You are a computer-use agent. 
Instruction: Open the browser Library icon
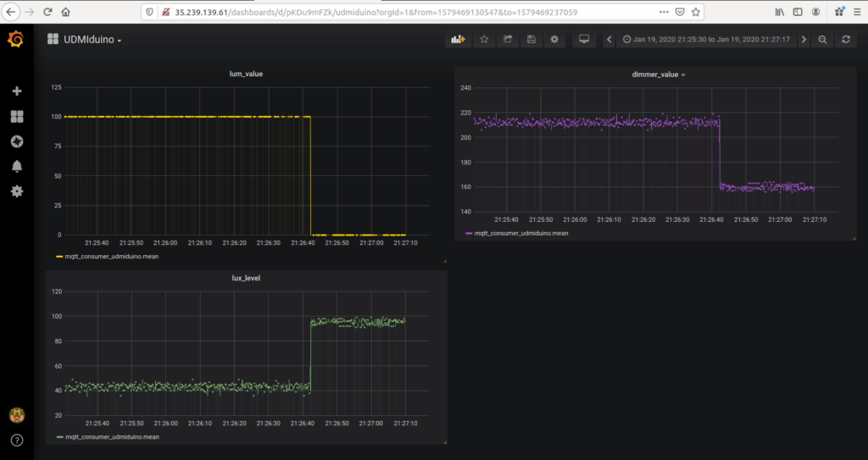pyautogui.click(x=780, y=12)
